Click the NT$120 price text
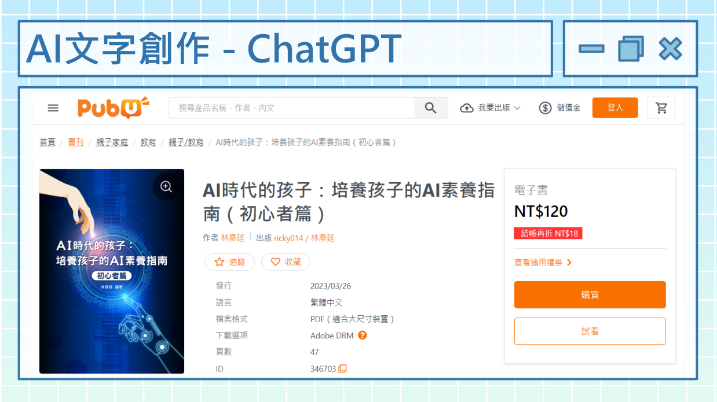The width and height of the screenshot is (717, 402). pos(541,211)
